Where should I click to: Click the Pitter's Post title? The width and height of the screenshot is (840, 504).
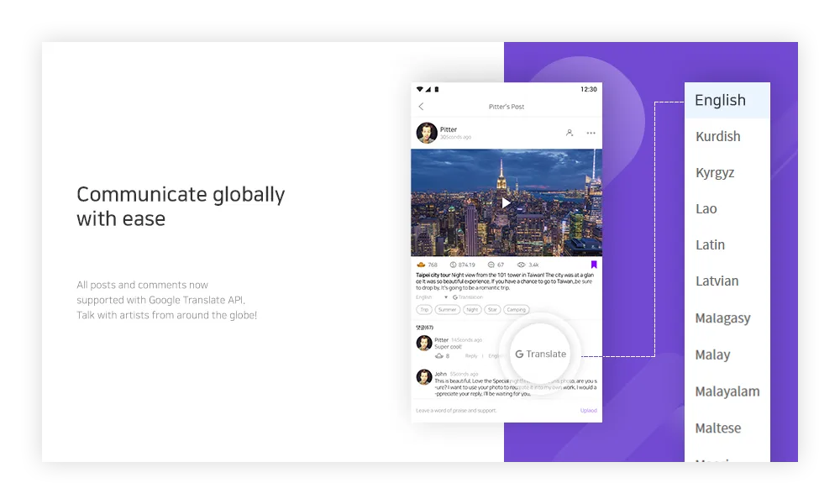[507, 107]
